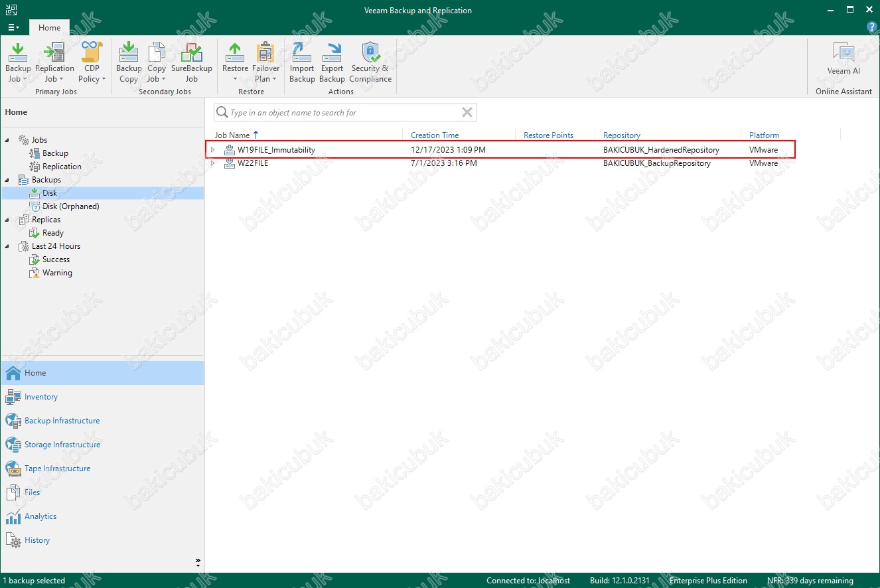Open the main hamburger menu

[x=13, y=28]
